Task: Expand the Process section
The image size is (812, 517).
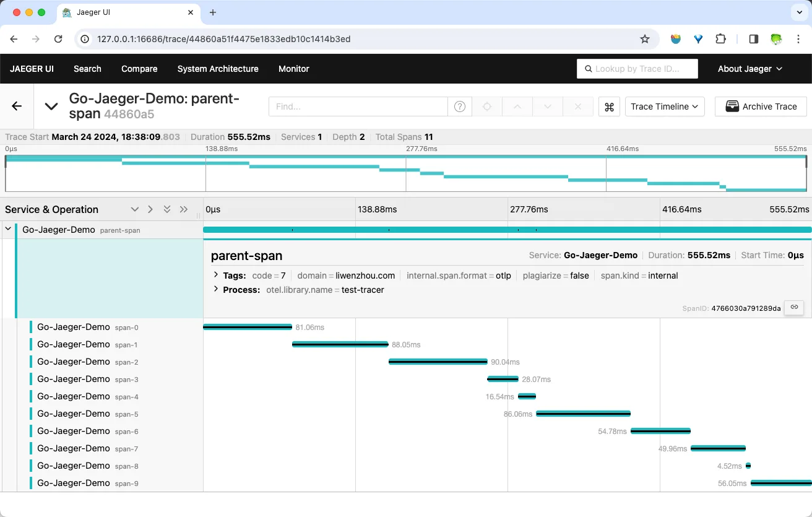Action: 216,290
